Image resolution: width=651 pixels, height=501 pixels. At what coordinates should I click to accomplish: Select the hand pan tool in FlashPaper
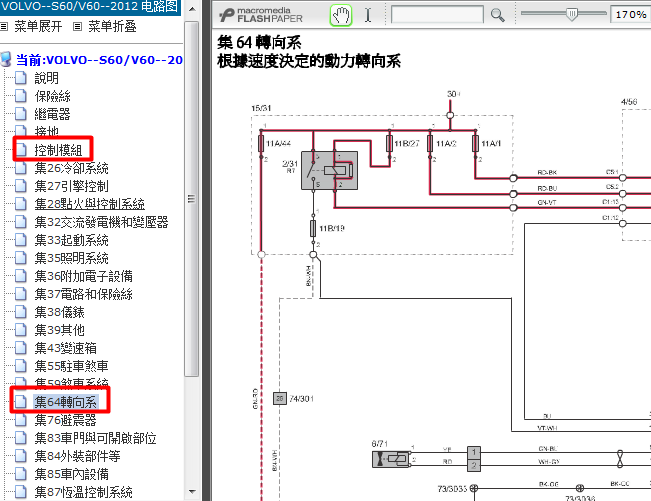pos(341,16)
